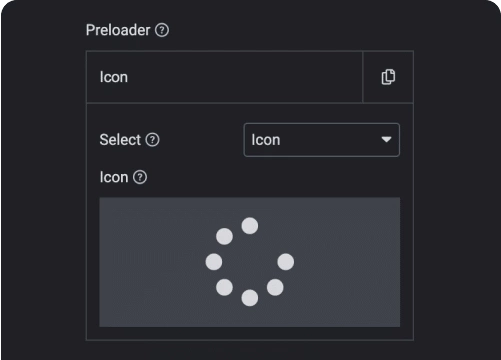Viewport: 501px width, 360px height.
Task: Click the upper-left dot of the spinner
Action: (x=224, y=237)
